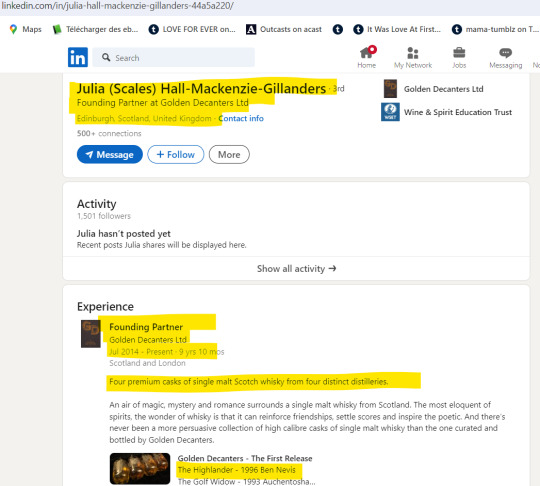Click 'Jul 2014 - Present' date text
The height and width of the screenshot is (486, 540).
[x=141, y=352]
